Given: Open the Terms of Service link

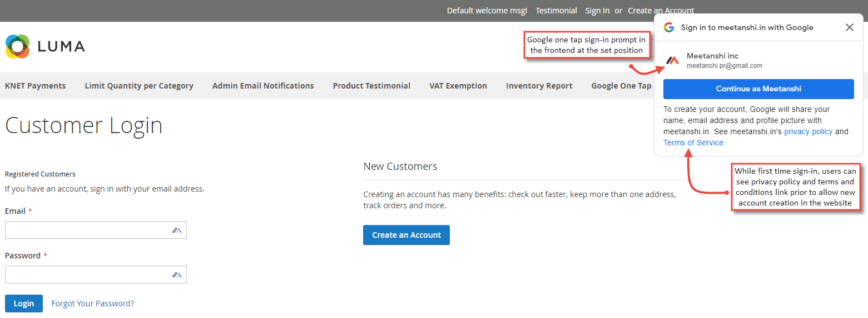Looking at the screenshot, I should [693, 143].
